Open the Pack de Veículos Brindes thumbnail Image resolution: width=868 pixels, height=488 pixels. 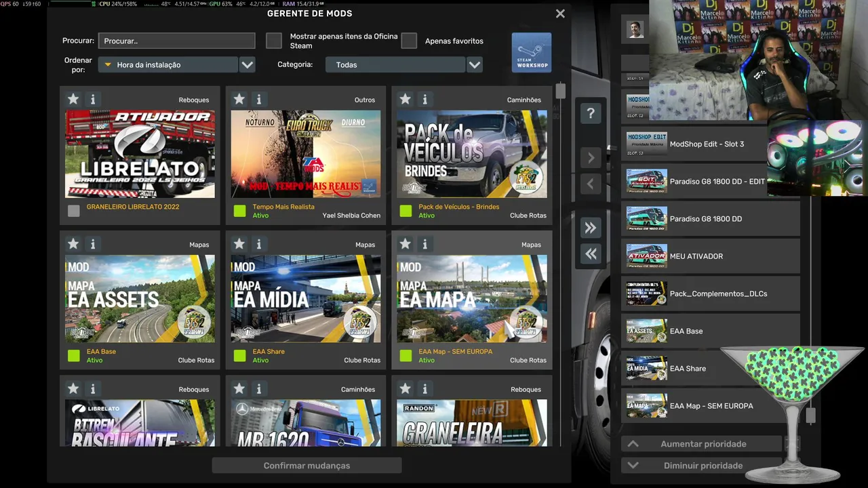click(472, 154)
